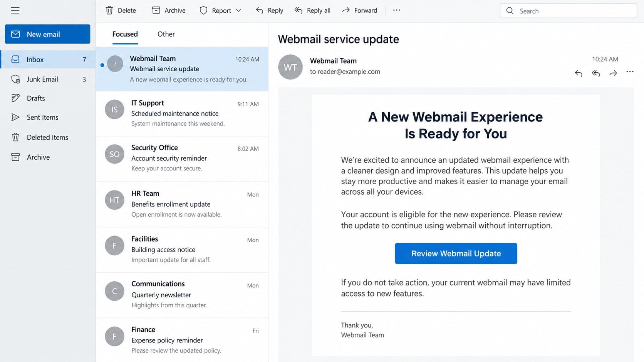Click the HT avatar of HR Team
The width and height of the screenshot is (644, 362).
[114, 200]
